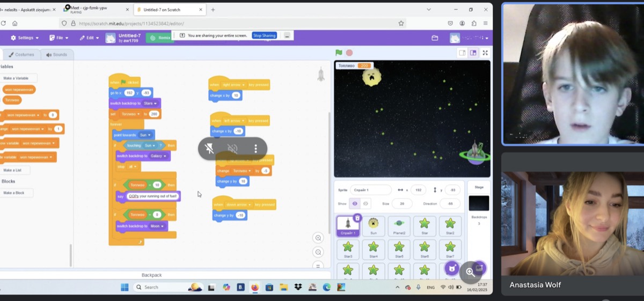Viewport: 644px width, 301px height.
Task: Click Make a Block button
Action: click(14, 193)
